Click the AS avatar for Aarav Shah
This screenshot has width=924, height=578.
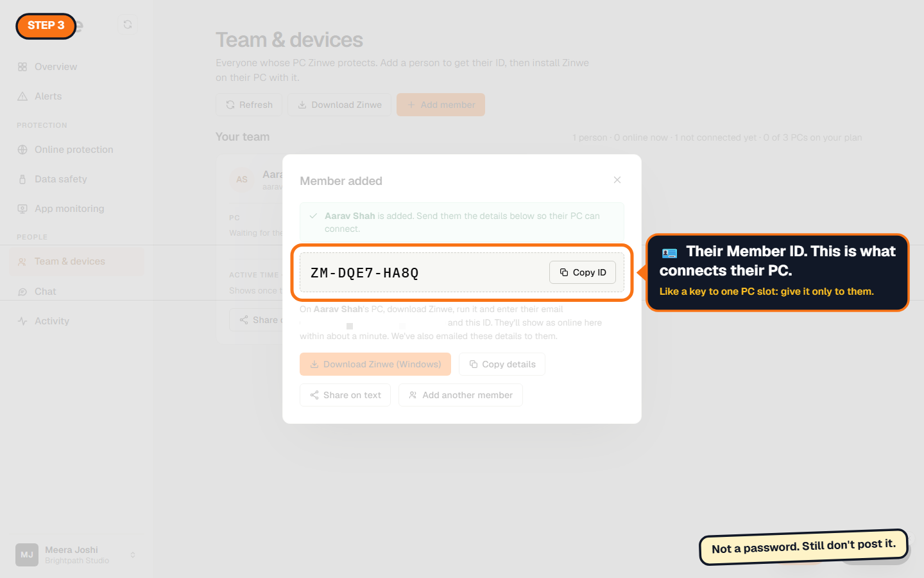pos(242,180)
